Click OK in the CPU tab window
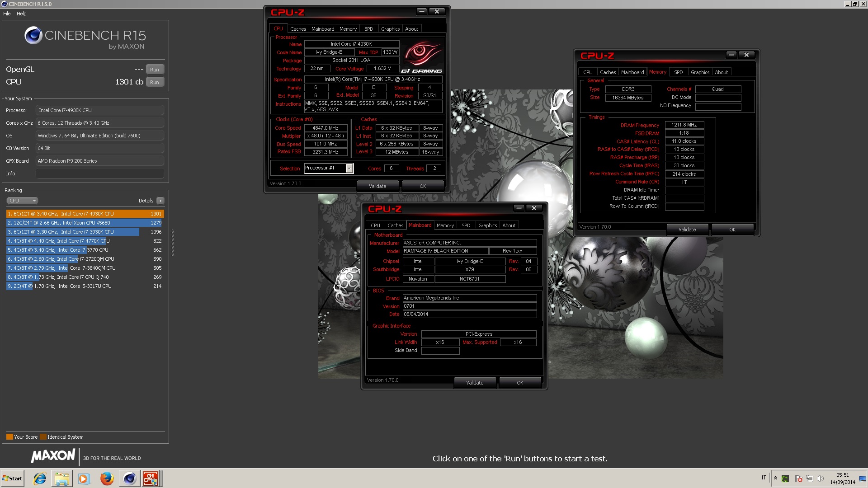 (x=423, y=186)
